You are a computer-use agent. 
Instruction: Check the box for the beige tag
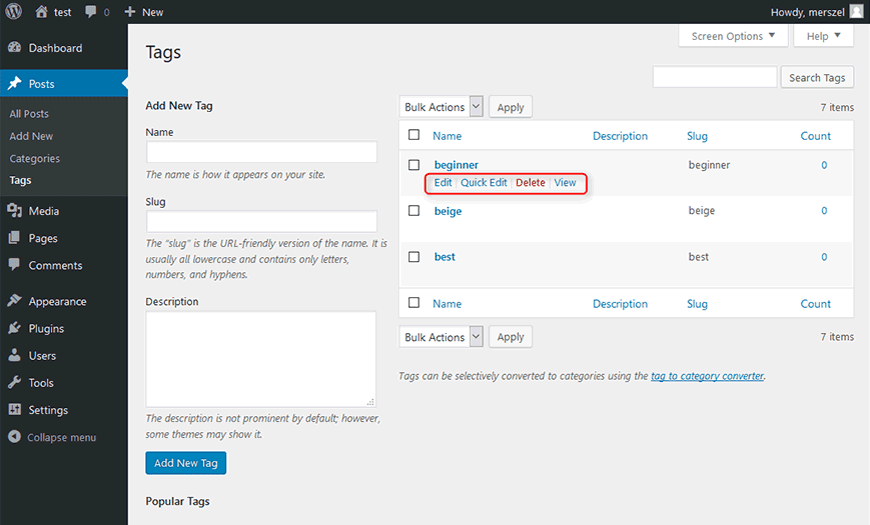tap(414, 210)
